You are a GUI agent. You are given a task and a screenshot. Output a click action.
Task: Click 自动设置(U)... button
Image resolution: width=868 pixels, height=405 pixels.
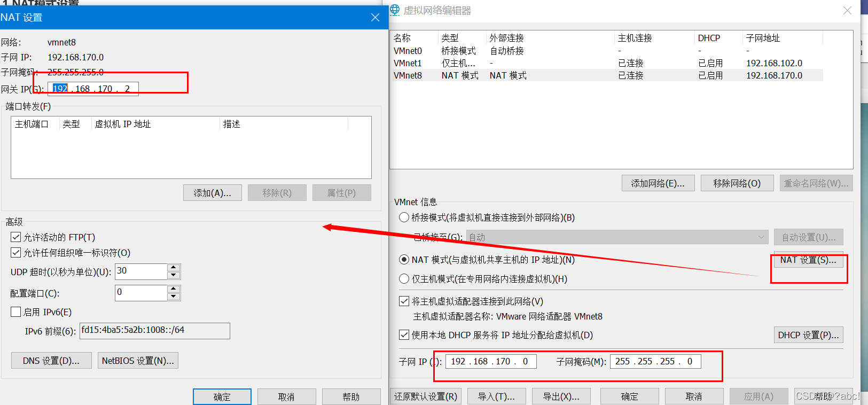click(x=809, y=237)
